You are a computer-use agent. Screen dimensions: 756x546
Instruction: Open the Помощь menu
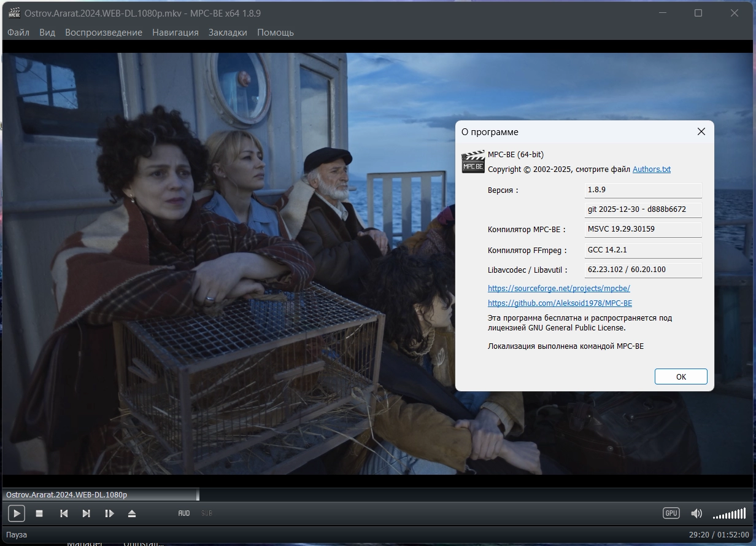276,33
